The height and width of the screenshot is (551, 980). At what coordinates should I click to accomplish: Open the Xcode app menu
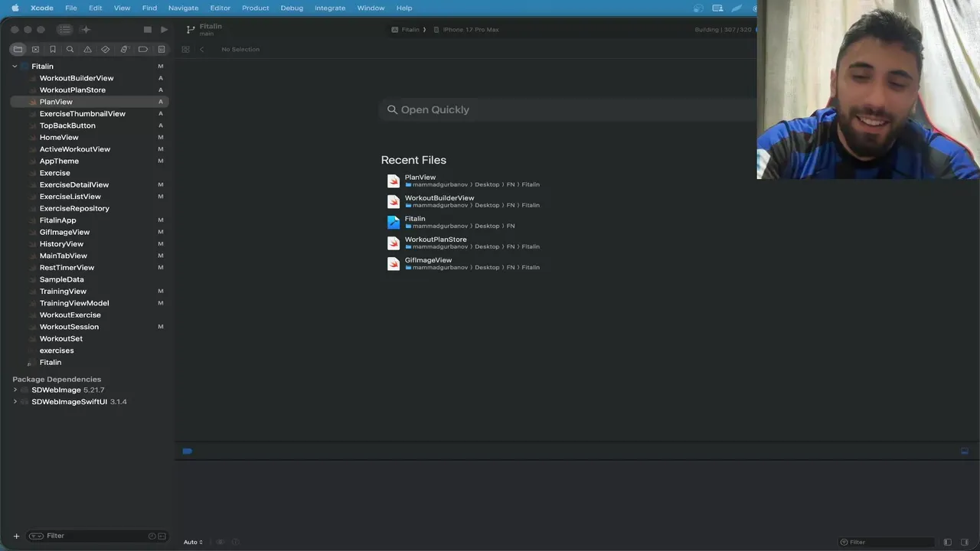tap(41, 8)
